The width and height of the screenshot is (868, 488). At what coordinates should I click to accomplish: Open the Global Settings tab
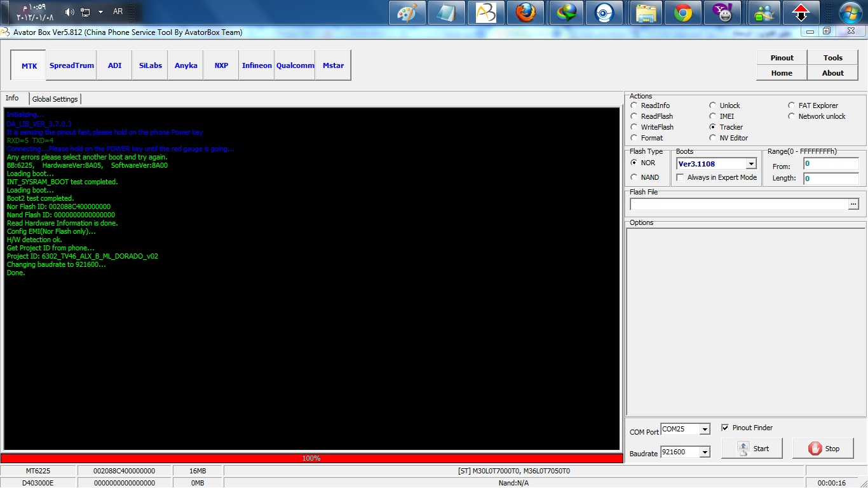coord(55,99)
